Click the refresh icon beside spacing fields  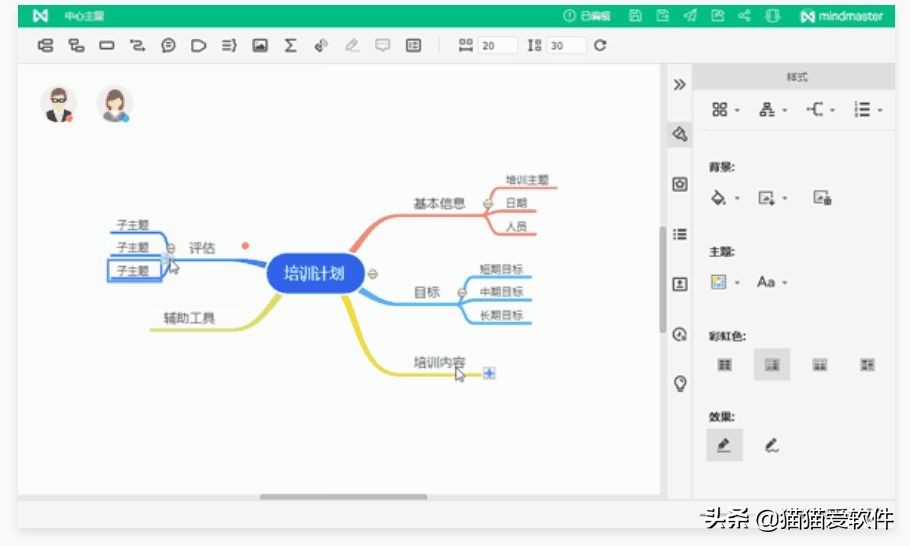pyautogui.click(x=600, y=45)
